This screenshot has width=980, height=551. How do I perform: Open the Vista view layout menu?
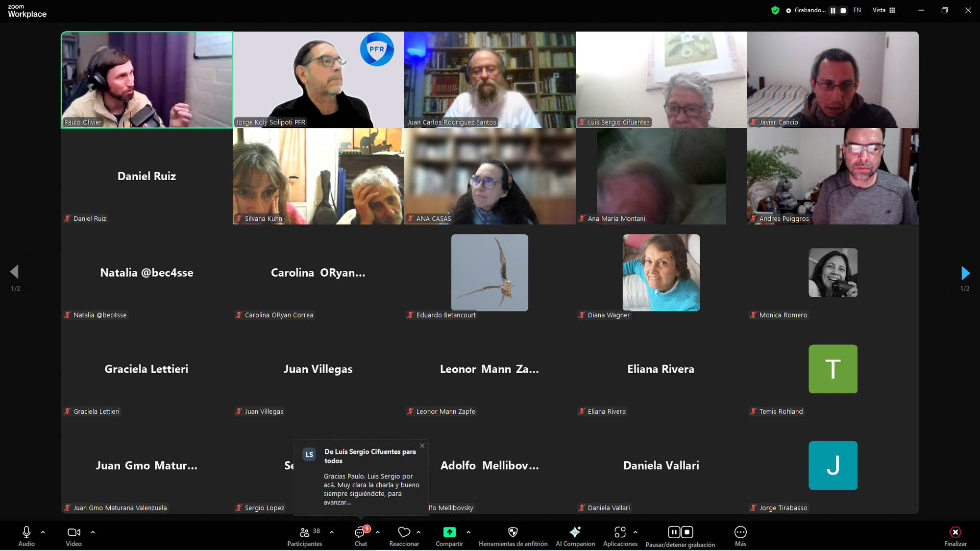pos(884,10)
